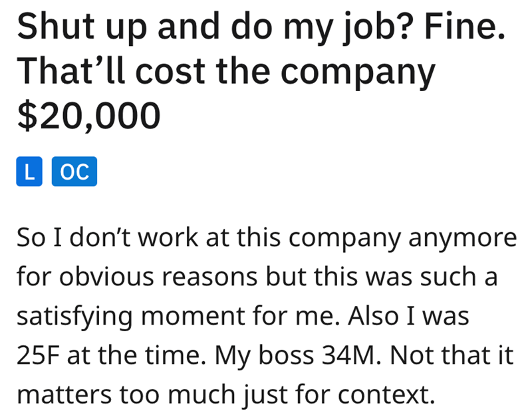Click the blue L flair badge
Screen dimensions: 532x419
click(27, 172)
